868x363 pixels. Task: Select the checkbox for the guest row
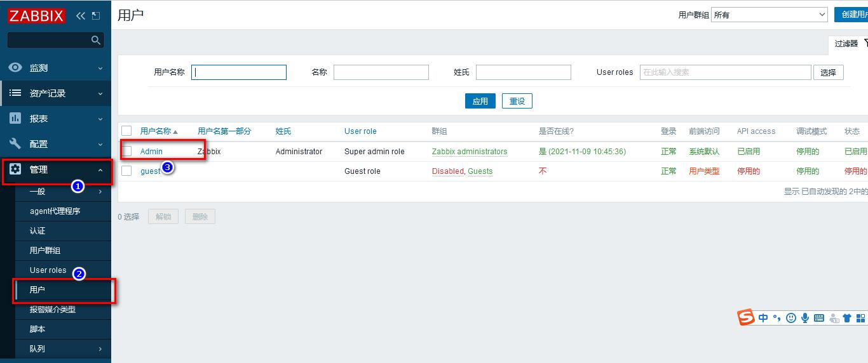(x=126, y=171)
